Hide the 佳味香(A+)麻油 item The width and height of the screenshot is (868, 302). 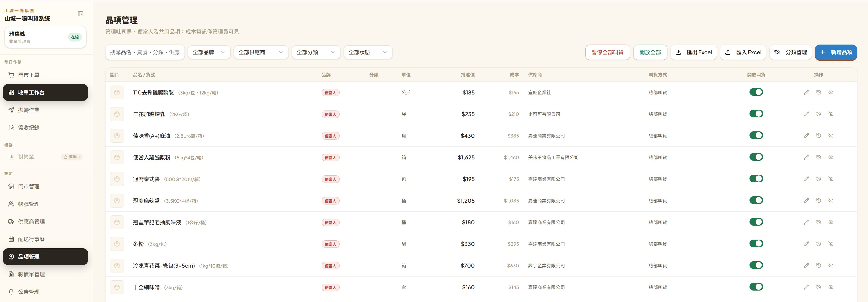[831, 136]
